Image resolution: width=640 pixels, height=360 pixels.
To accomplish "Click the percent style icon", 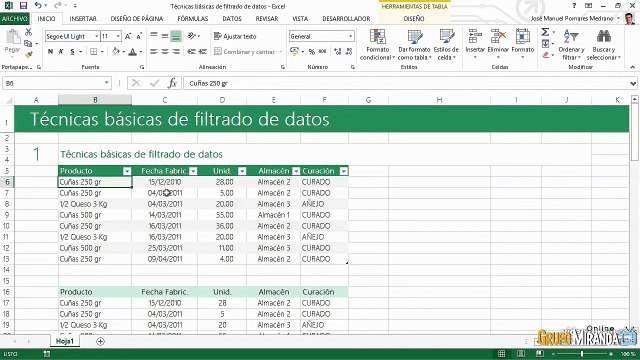I will [312, 52].
